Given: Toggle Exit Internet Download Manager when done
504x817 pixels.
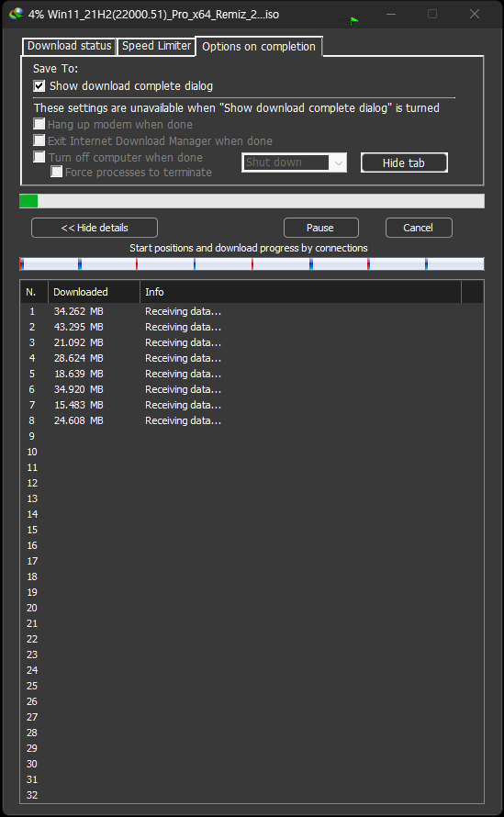Looking at the screenshot, I should click(x=39, y=140).
